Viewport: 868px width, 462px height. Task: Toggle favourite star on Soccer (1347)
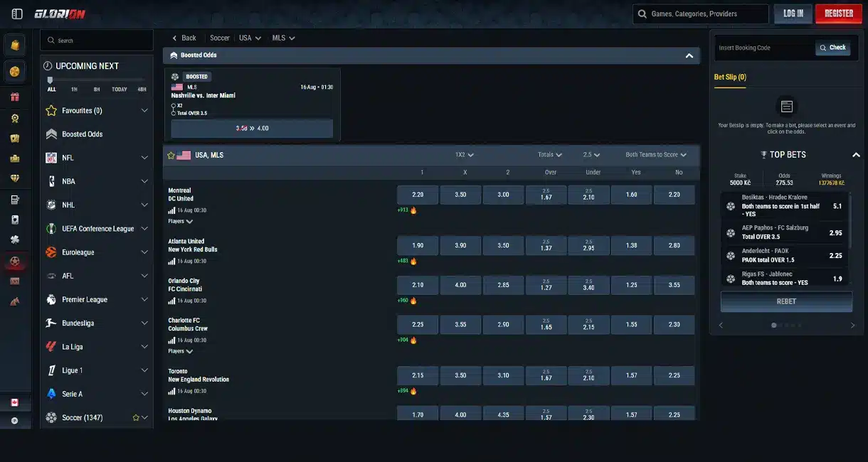pos(136,418)
